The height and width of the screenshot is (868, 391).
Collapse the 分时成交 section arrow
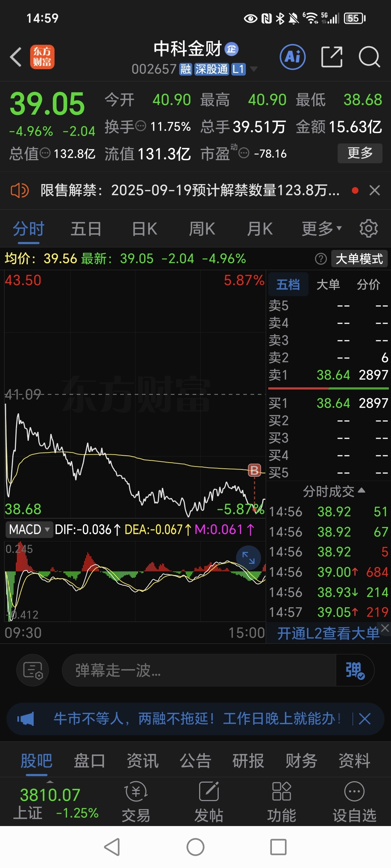tap(361, 490)
